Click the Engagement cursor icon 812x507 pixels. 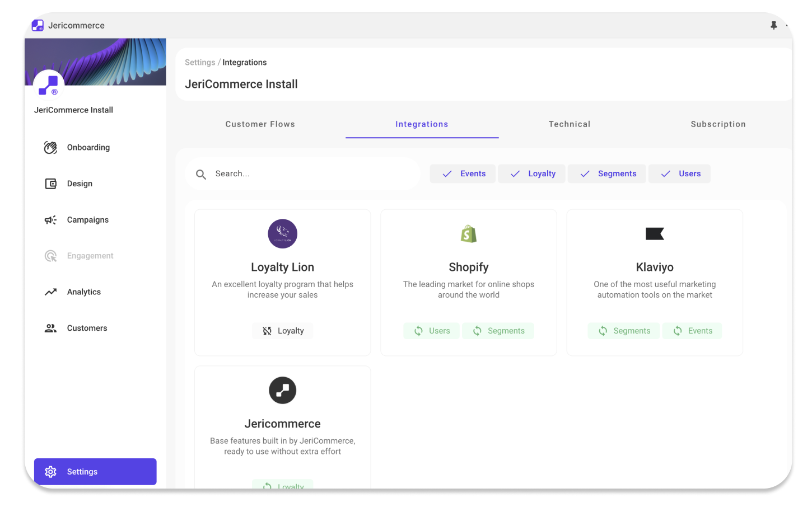coord(50,256)
